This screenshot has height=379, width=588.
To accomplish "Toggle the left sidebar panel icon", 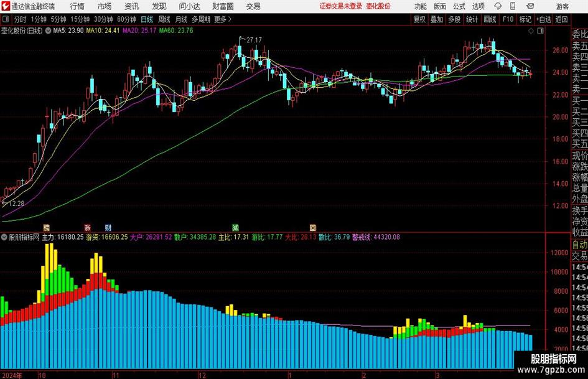I will [x=6, y=19].
